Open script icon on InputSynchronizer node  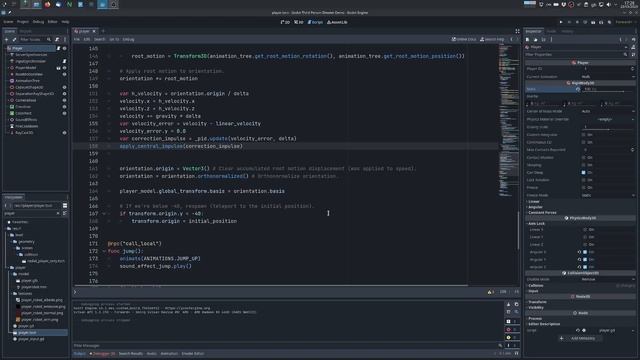click(64, 61)
